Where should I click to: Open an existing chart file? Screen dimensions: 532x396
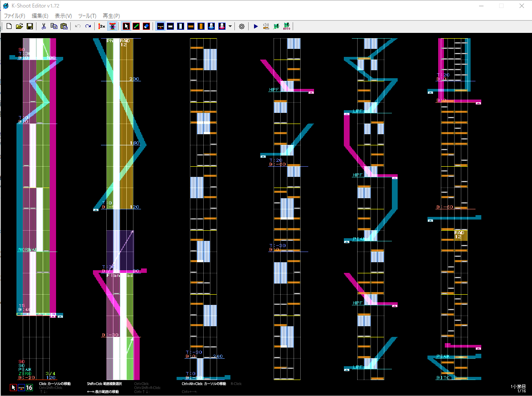(19, 26)
